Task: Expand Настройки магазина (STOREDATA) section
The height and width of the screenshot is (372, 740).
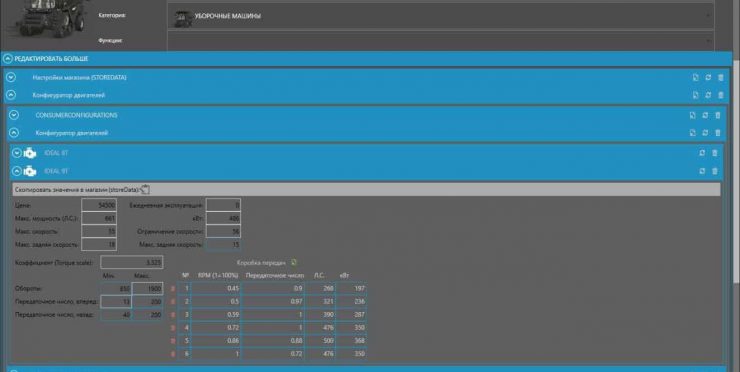Action: 11,77
